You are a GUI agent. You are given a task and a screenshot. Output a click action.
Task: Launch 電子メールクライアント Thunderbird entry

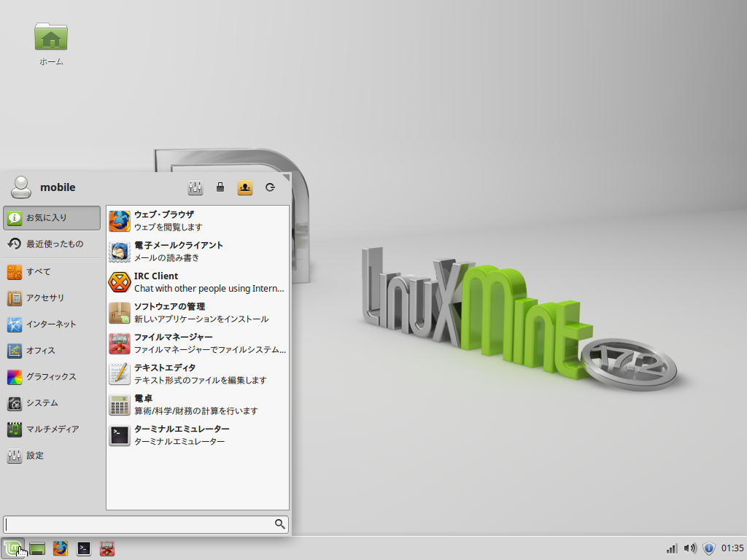pos(198,252)
